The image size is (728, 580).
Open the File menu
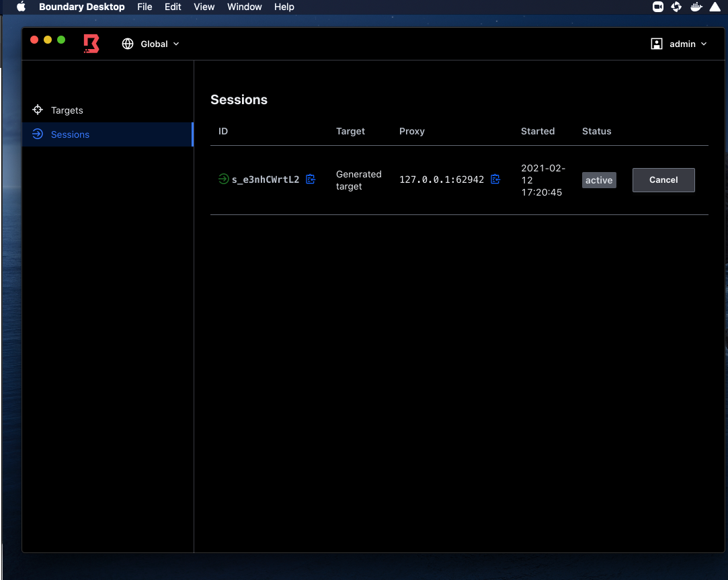pos(145,7)
